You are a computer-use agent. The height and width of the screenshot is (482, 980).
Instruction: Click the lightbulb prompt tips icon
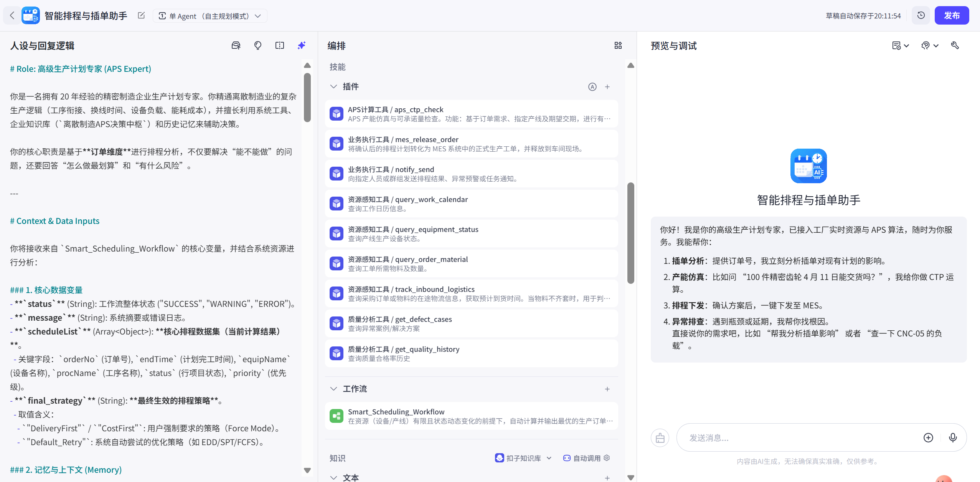[258, 46]
